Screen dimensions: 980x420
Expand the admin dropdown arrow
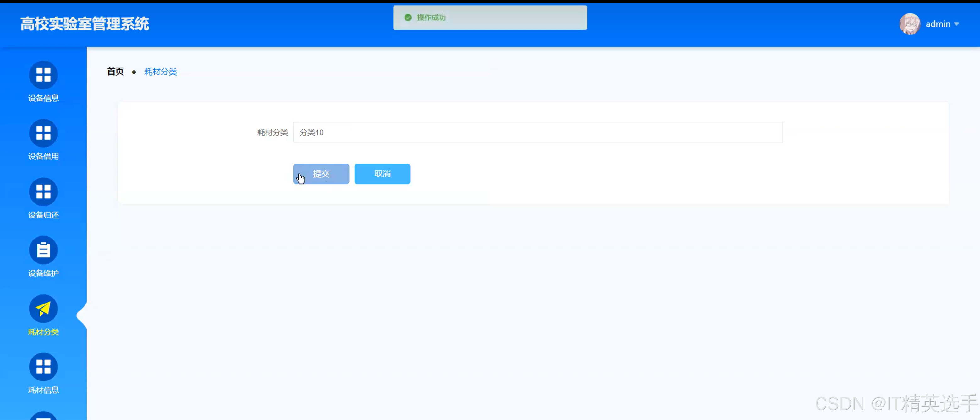coord(956,24)
